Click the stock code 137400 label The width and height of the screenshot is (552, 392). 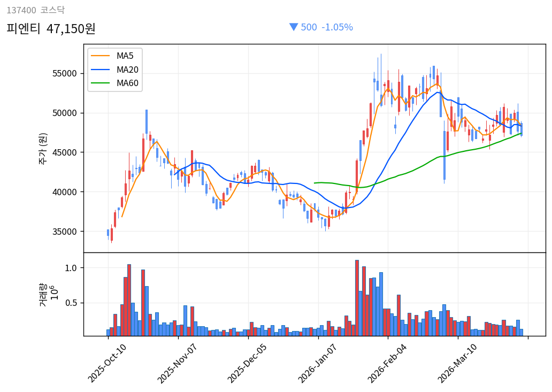[x=21, y=9]
